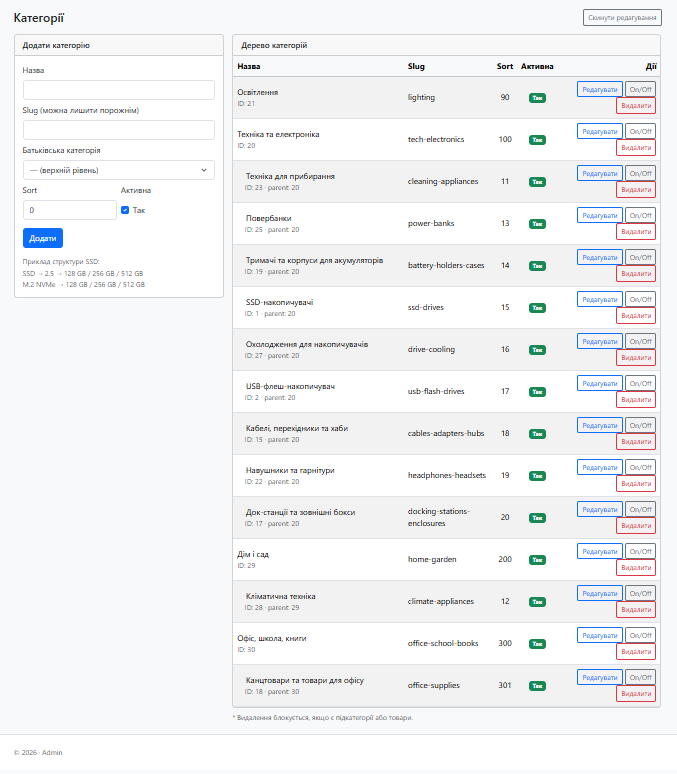This screenshot has width=677, height=774.
Task: Click the 'Так' badge for home-garden row
Action: click(x=537, y=560)
